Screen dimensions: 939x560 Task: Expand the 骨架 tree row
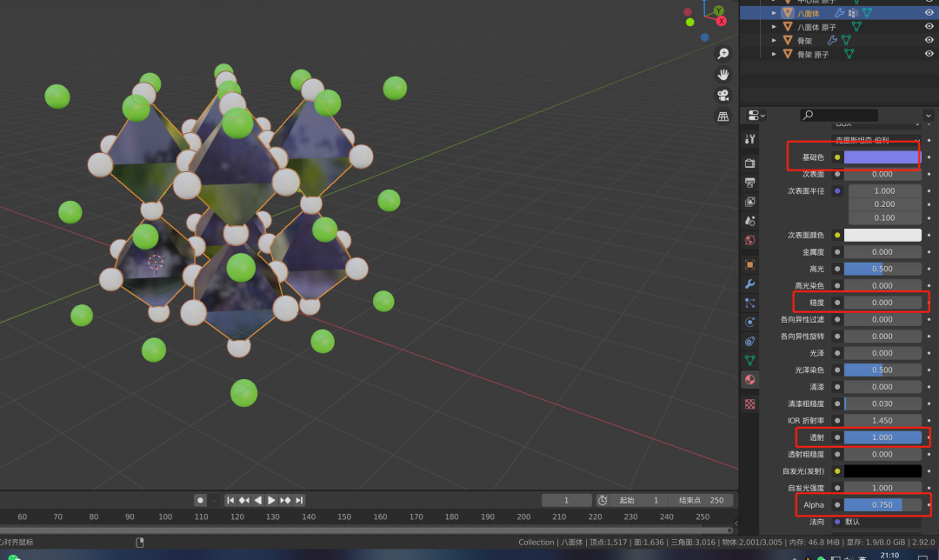pyautogui.click(x=774, y=40)
